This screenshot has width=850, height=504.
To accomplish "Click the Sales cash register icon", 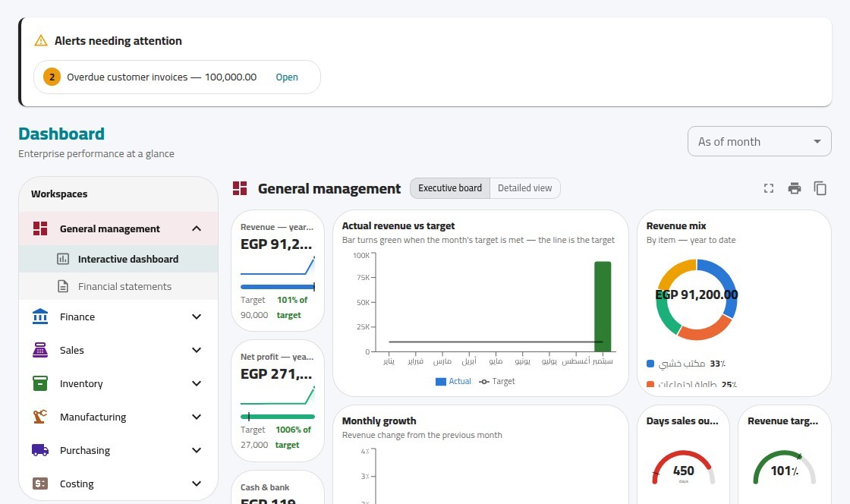I will tap(40, 350).
